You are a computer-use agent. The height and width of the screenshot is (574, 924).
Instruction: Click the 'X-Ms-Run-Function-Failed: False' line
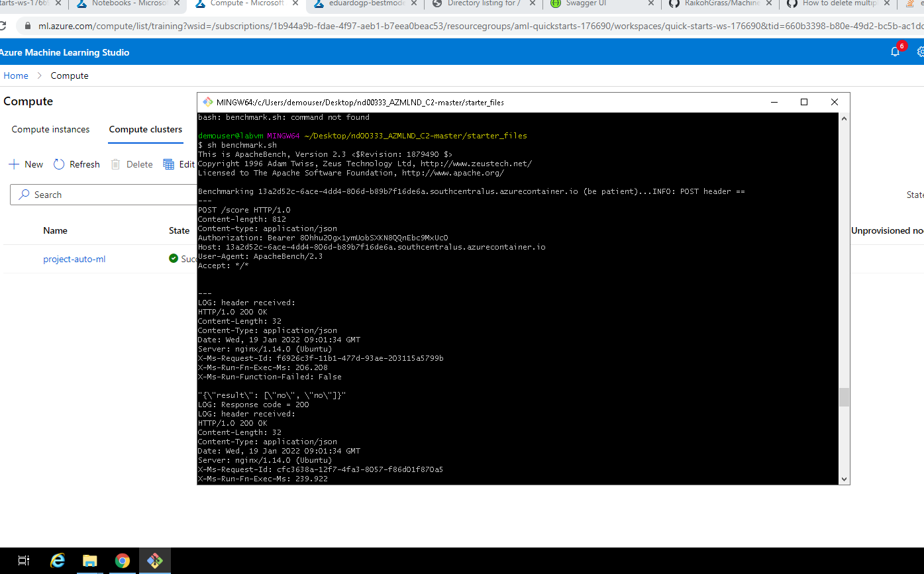tap(270, 377)
